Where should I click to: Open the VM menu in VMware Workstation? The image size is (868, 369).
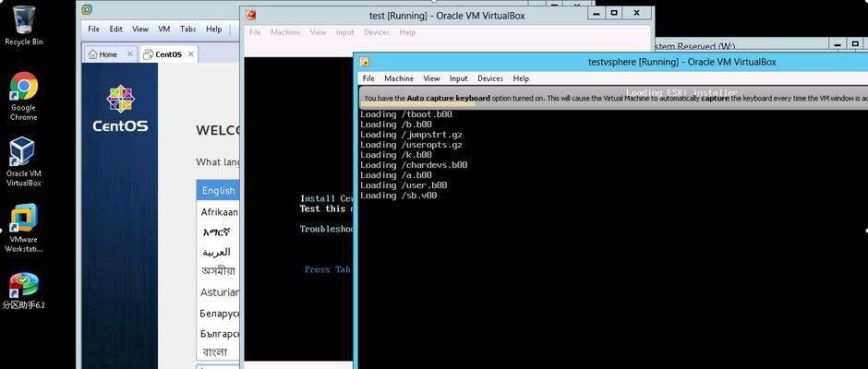coord(163,29)
